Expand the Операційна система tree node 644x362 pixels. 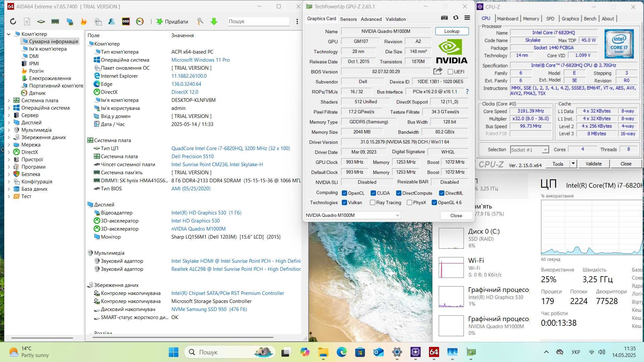tap(9, 108)
